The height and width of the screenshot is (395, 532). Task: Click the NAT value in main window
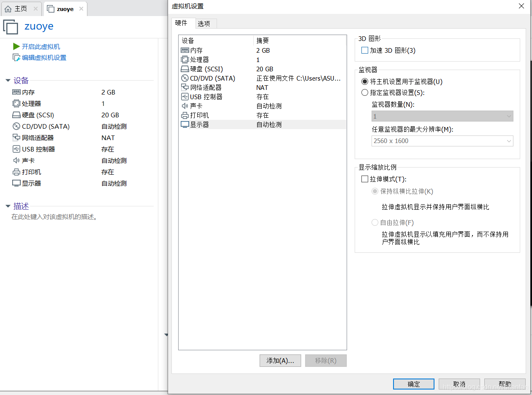click(108, 138)
